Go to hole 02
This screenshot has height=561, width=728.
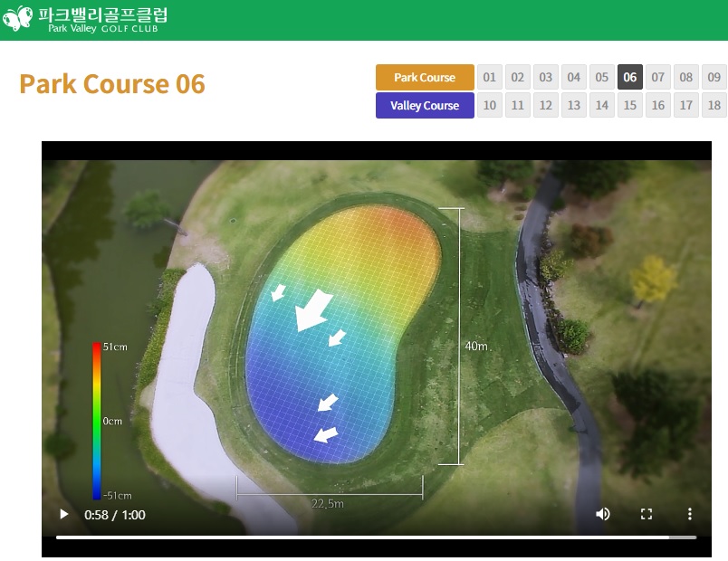click(518, 77)
